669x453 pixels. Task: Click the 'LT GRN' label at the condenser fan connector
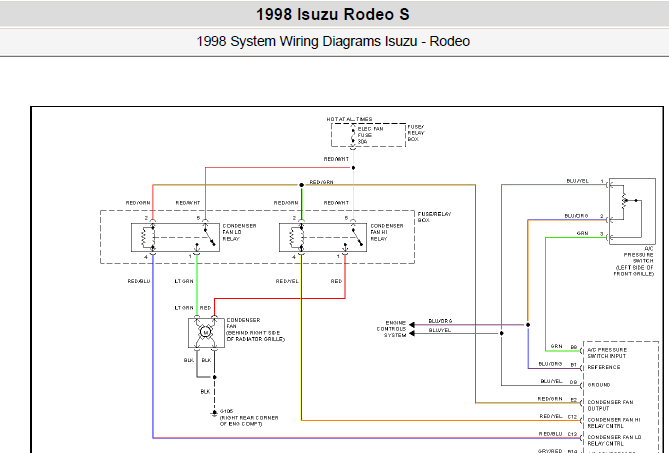pos(184,308)
